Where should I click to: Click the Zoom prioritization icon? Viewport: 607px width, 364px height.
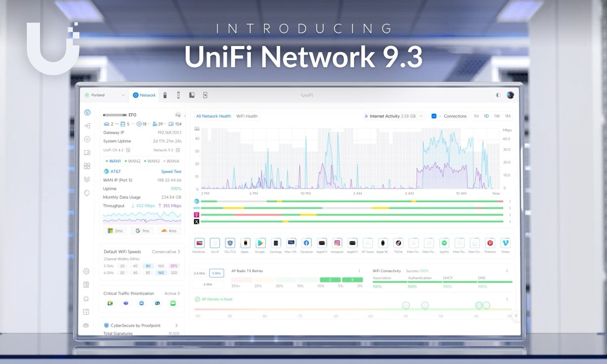coord(141,303)
